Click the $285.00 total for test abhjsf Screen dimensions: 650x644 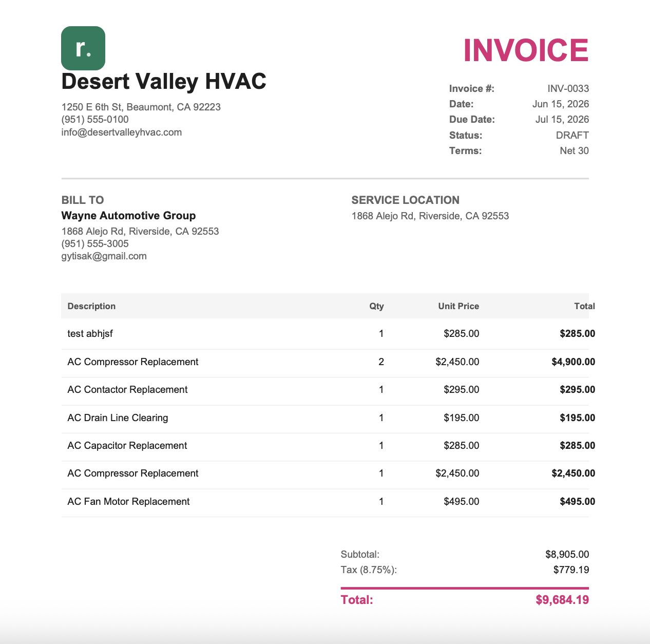click(x=578, y=334)
